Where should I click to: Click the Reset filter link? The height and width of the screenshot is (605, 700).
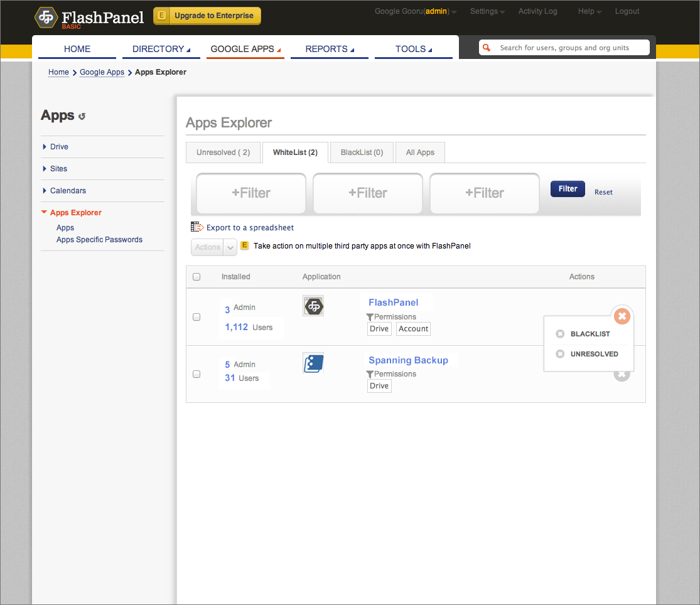603,192
